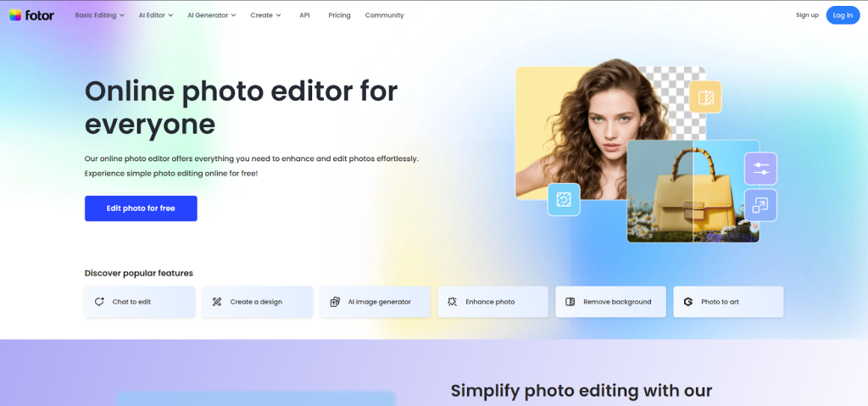Open the Community menu item
The width and height of the screenshot is (868, 406).
pyautogui.click(x=384, y=15)
